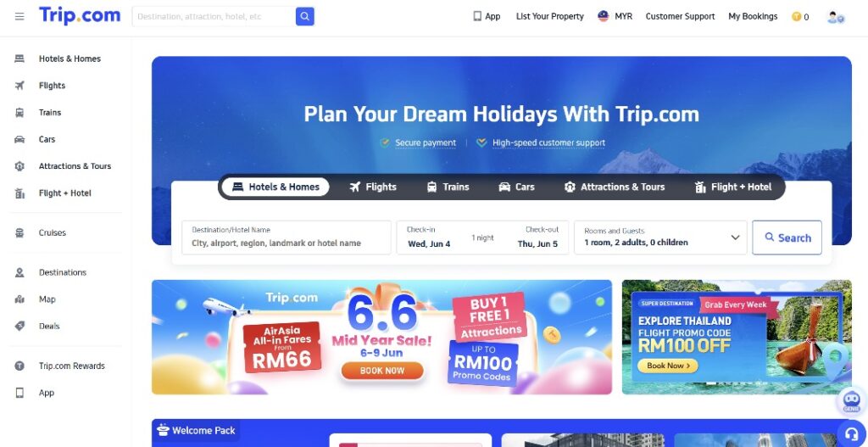Click the Search hotels button
868x447 pixels.
point(787,237)
